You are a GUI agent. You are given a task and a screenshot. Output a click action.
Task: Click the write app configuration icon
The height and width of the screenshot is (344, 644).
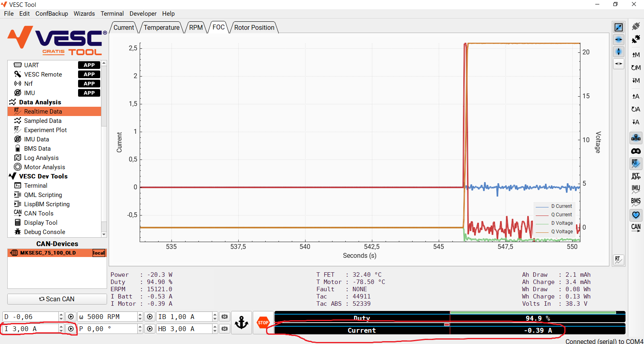pyautogui.click(x=636, y=122)
